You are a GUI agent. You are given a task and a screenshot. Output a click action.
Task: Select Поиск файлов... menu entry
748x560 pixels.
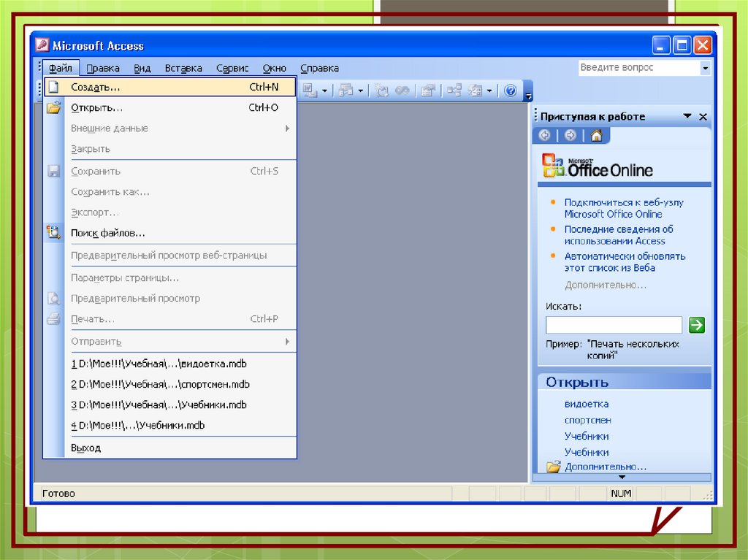coord(169,233)
